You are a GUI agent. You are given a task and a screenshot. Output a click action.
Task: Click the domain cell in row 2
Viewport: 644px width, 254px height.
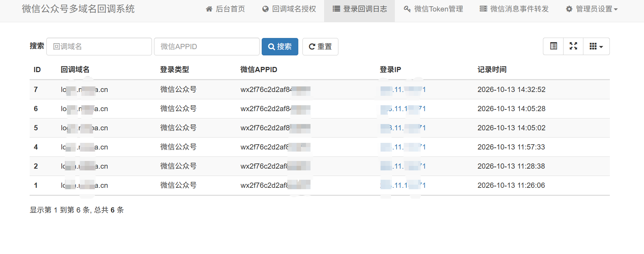tap(84, 166)
